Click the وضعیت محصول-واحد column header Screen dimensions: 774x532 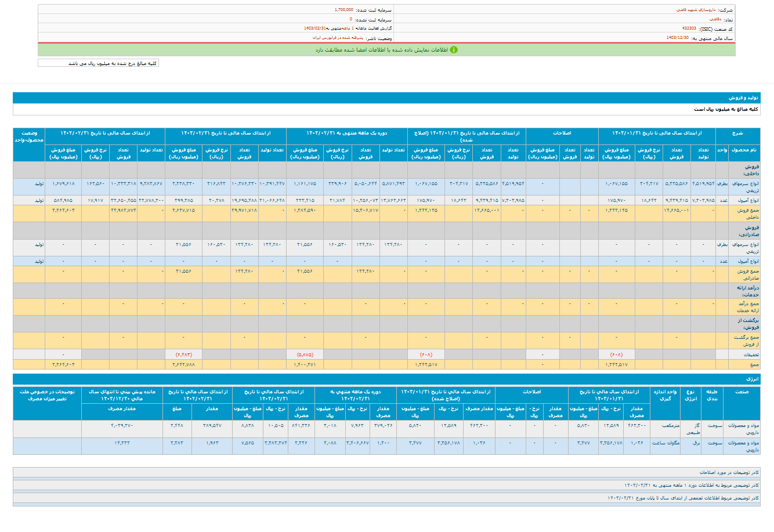click(29, 136)
